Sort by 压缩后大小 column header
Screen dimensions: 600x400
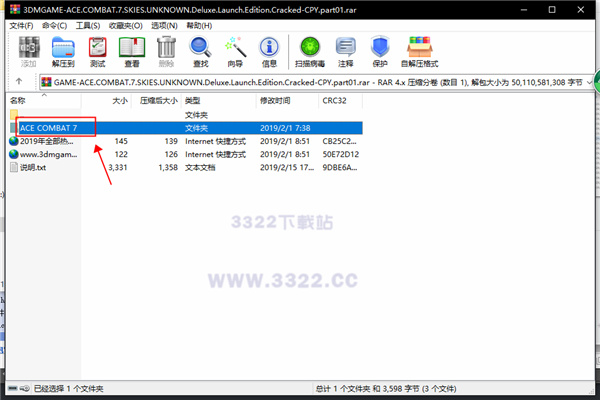[158, 101]
